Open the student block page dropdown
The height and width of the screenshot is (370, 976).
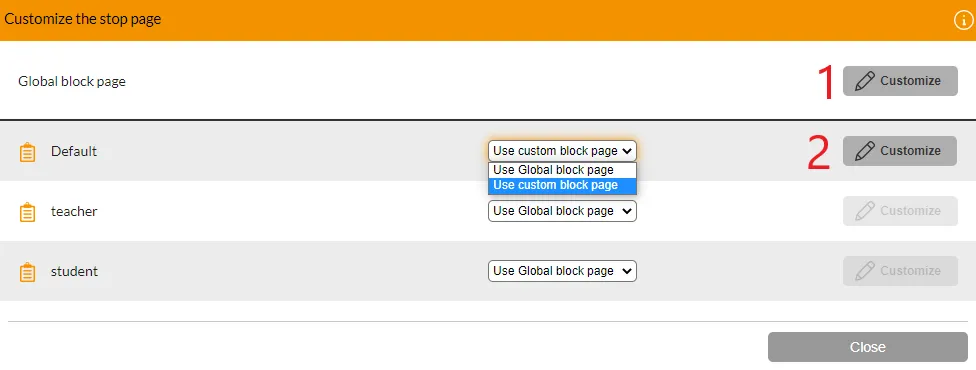pos(562,271)
